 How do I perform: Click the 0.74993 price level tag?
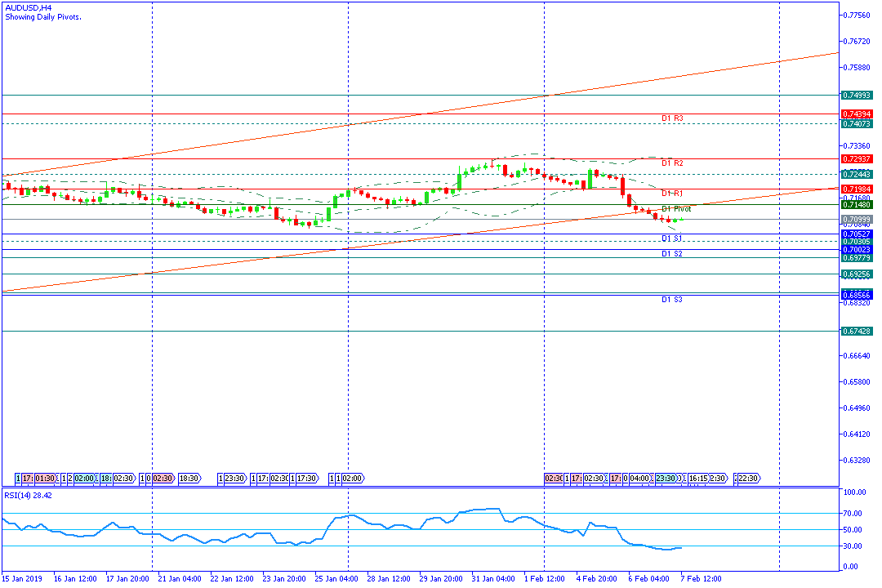pyautogui.click(x=857, y=96)
